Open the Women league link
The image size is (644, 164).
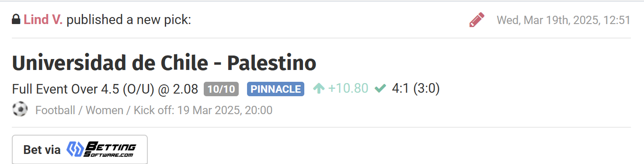[104, 110]
